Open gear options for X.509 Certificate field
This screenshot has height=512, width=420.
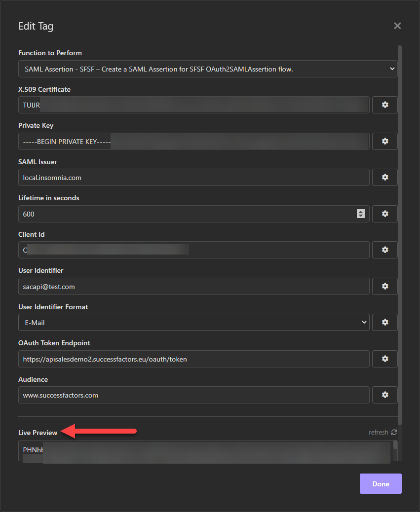385,105
